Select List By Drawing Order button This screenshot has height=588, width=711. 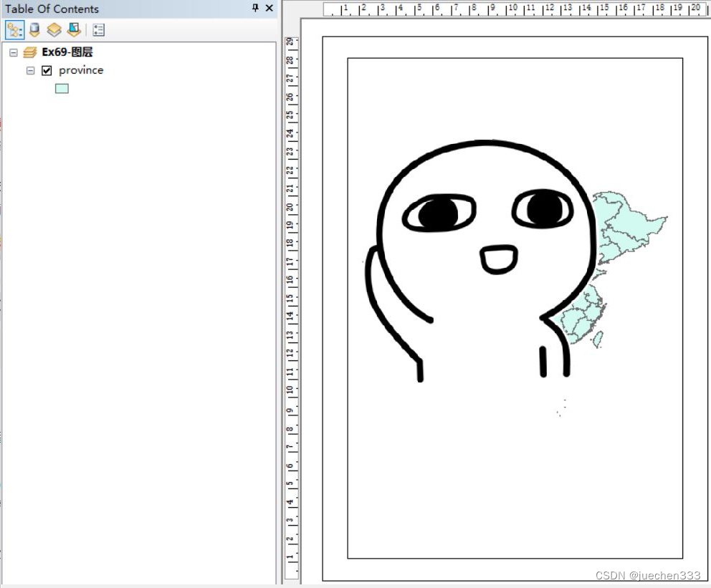click(14, 30)
